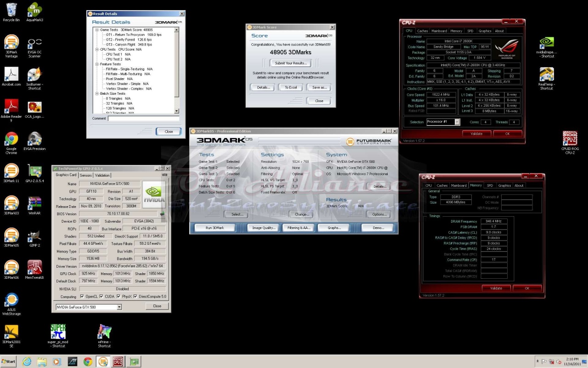Open the 3DMark Vantage desktop shortcut
The height and width of the screenshot is (368, 588).
pos(11,43)
